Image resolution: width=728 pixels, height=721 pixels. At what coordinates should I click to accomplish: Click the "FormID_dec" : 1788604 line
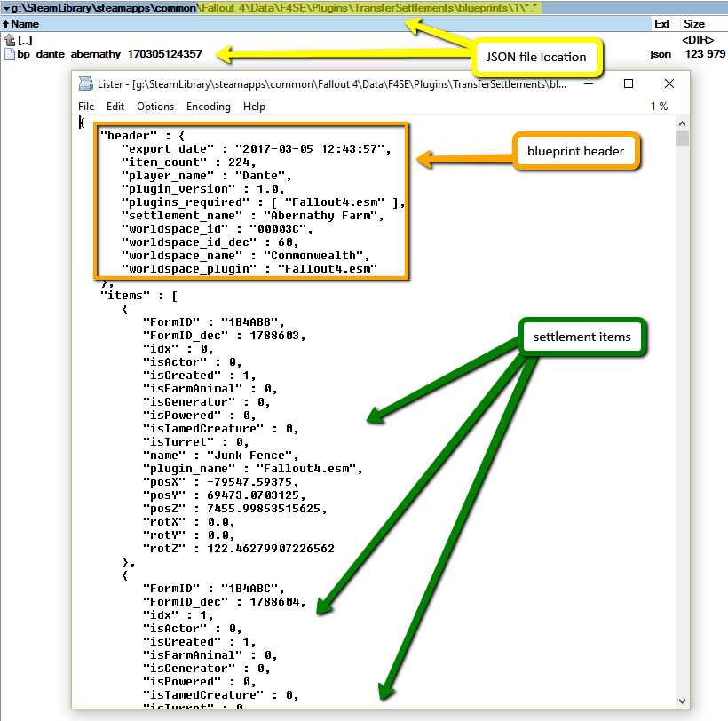(225, 602)
